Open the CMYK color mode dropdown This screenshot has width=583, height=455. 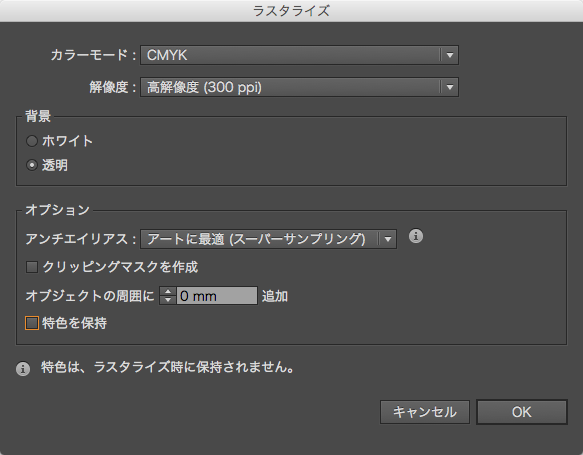click(x=299, y=55)
